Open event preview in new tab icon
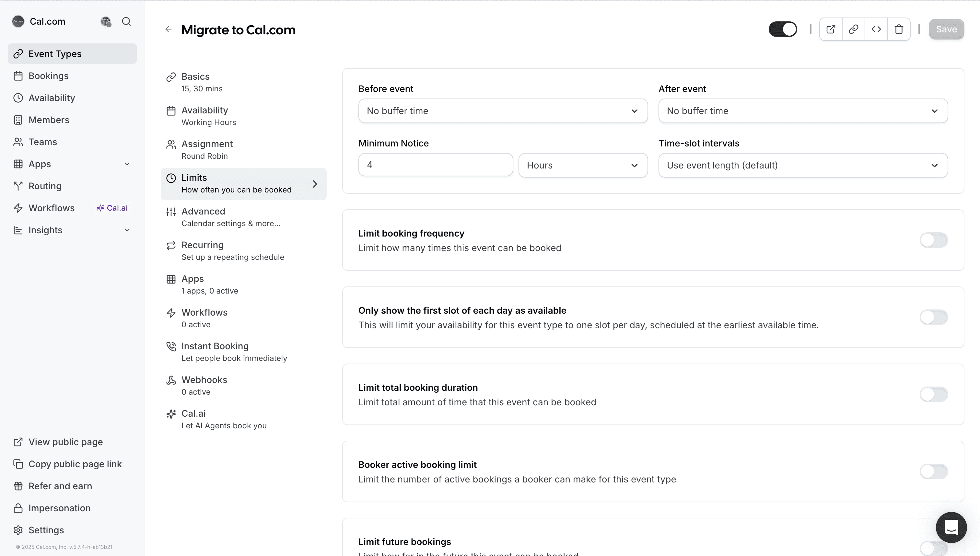The width and height of the screenshot is (980, 556). (831, 29)
